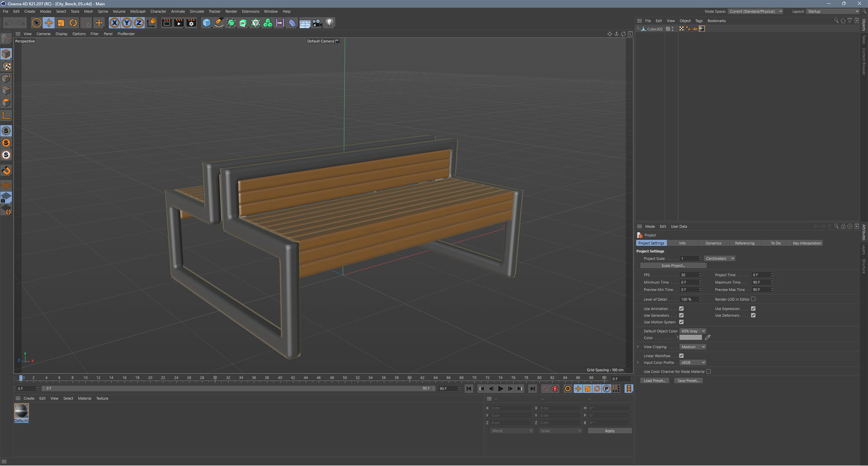
Task: Toggle Use Expression checkbox
Action: [x=753, y=309]
